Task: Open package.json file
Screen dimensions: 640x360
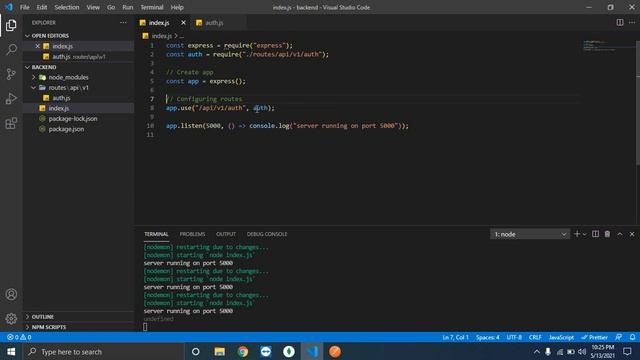Action: click(66, 129)
